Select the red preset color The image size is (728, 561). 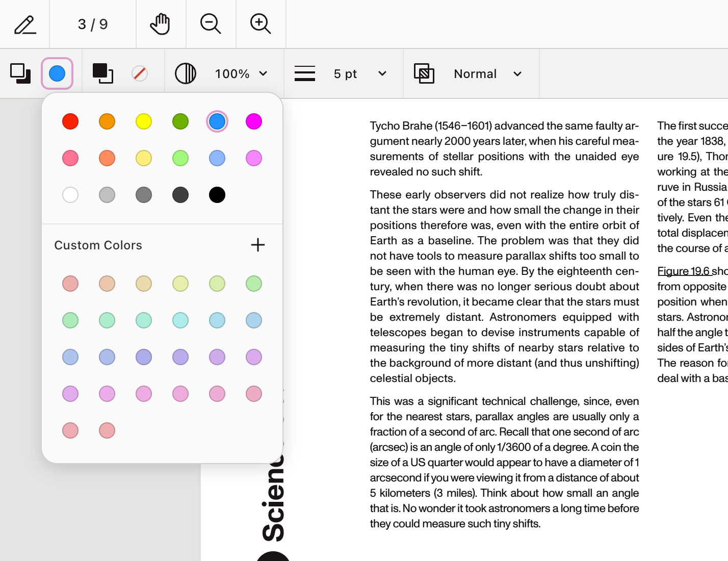[x=70, y=121]
